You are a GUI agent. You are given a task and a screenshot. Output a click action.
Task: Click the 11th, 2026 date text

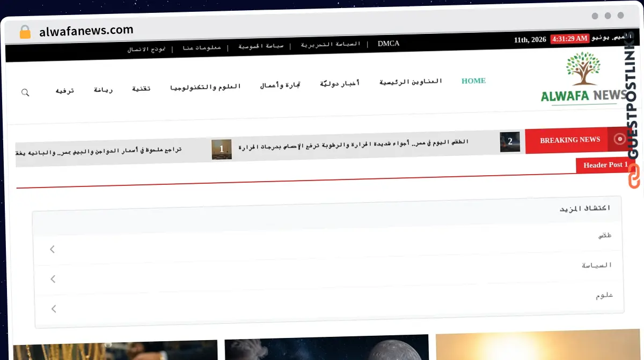coord(530,40)
